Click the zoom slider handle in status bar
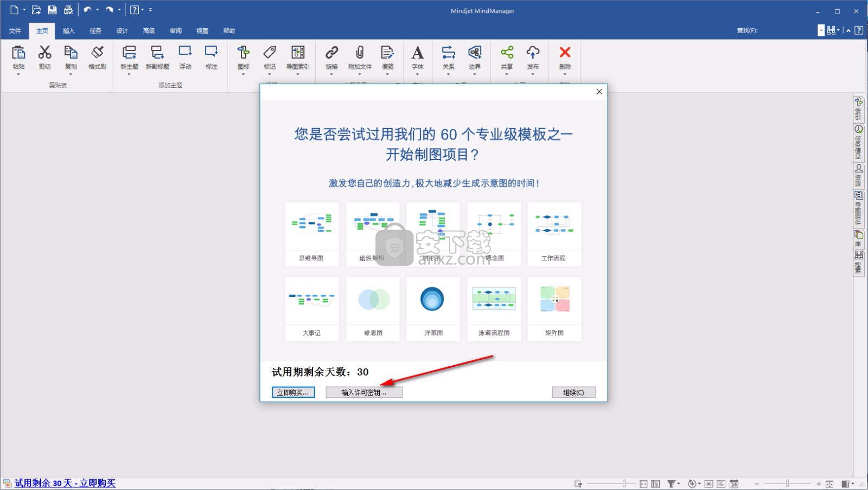The width and height of the screenshot is (868, 490). pyautogui.click(x=788, y=483)
